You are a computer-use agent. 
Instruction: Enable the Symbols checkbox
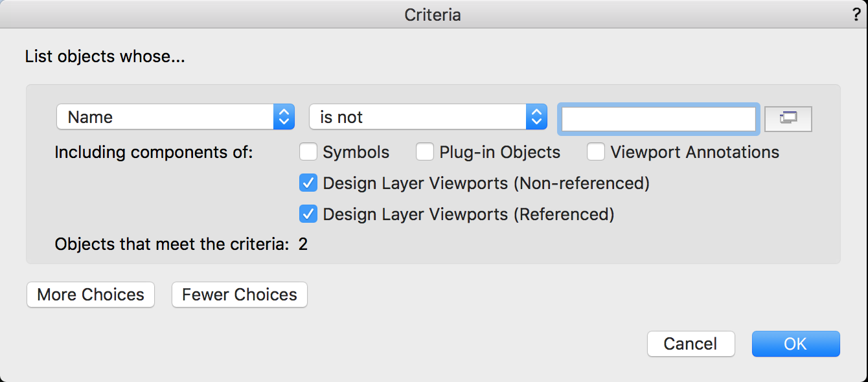(308, 152)
